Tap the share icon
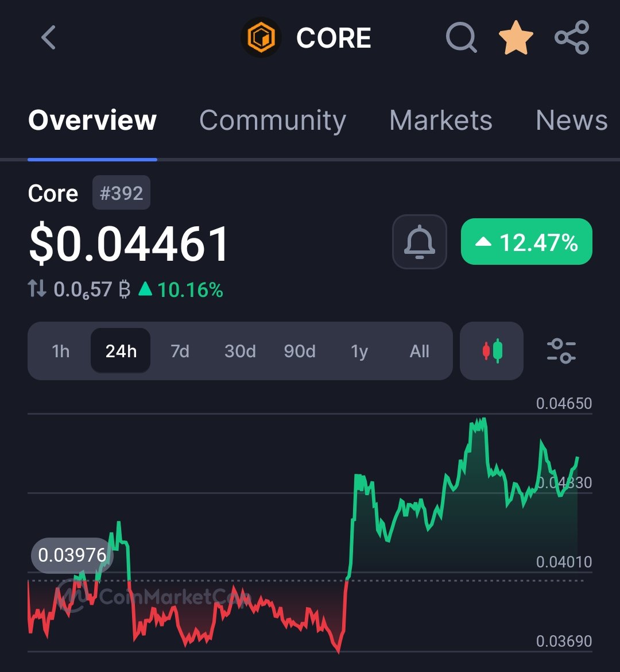 pyautogui.click(x=572, y=37)
